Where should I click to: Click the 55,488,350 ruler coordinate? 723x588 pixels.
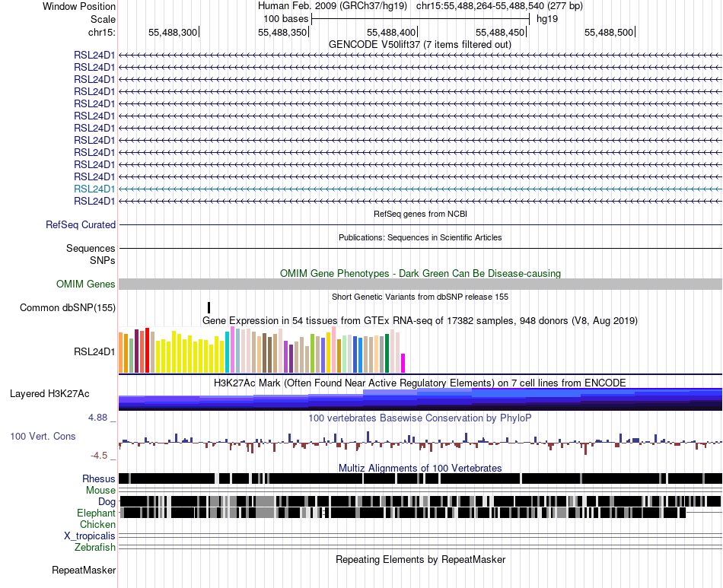pos(282,32)
